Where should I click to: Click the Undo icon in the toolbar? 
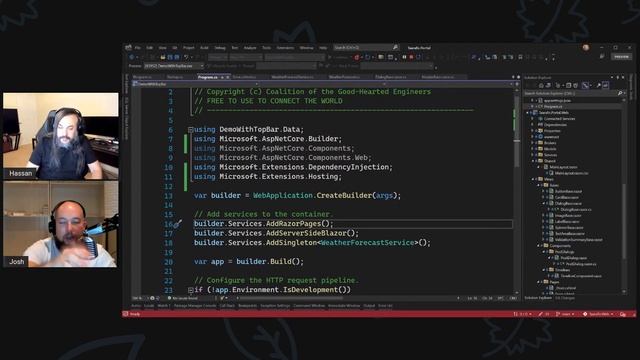[x=186, y=57]
